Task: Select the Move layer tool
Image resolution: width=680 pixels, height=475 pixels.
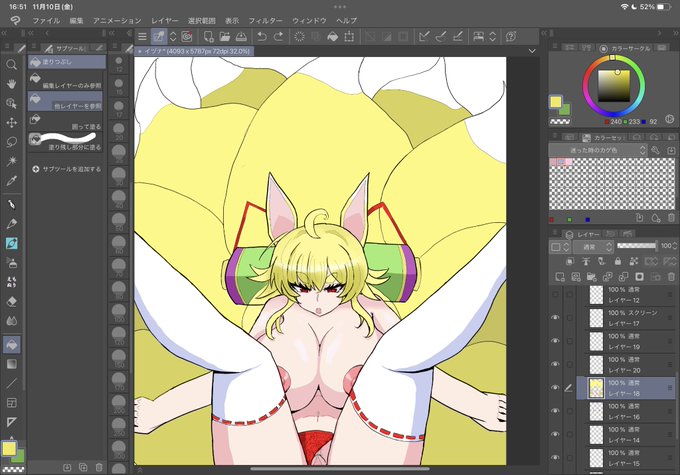Action: [12, 123]
